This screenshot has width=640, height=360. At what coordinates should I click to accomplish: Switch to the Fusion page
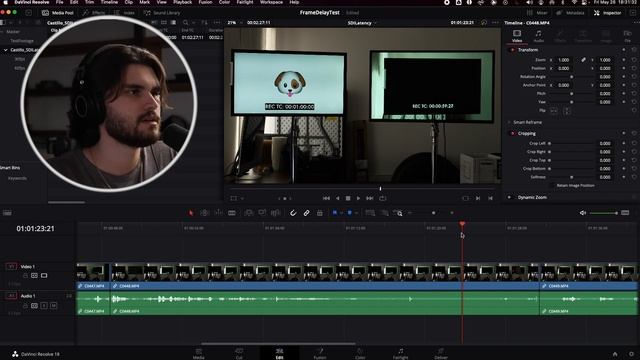320,353
